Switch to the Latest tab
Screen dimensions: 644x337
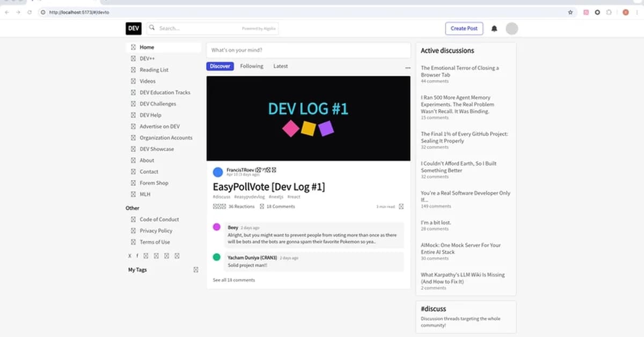[280, 66]
